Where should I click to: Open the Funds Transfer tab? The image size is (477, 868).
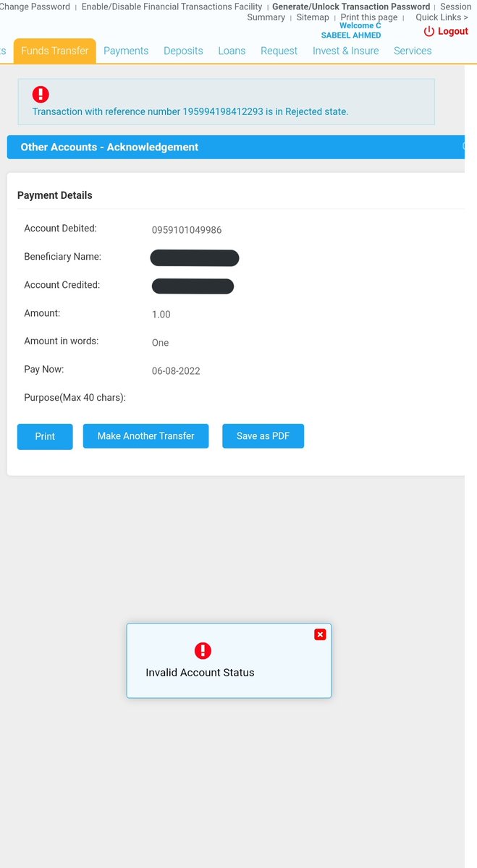coord(55,51)
